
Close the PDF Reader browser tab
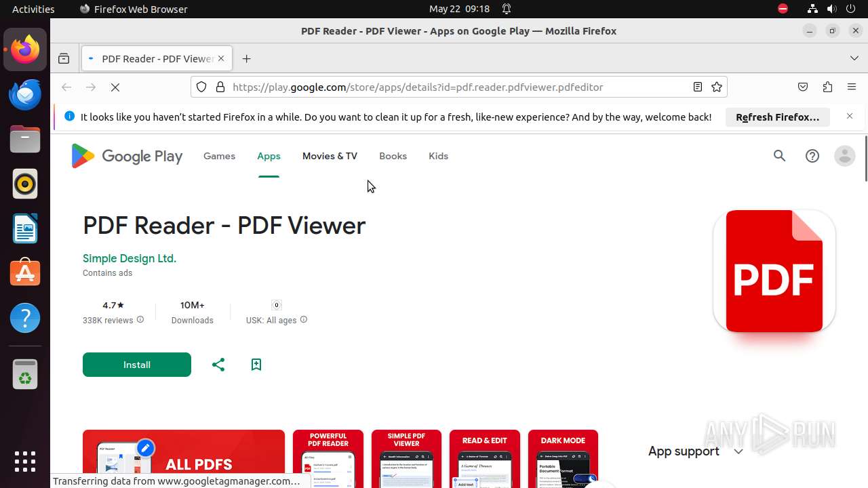[x=221, y=59]
